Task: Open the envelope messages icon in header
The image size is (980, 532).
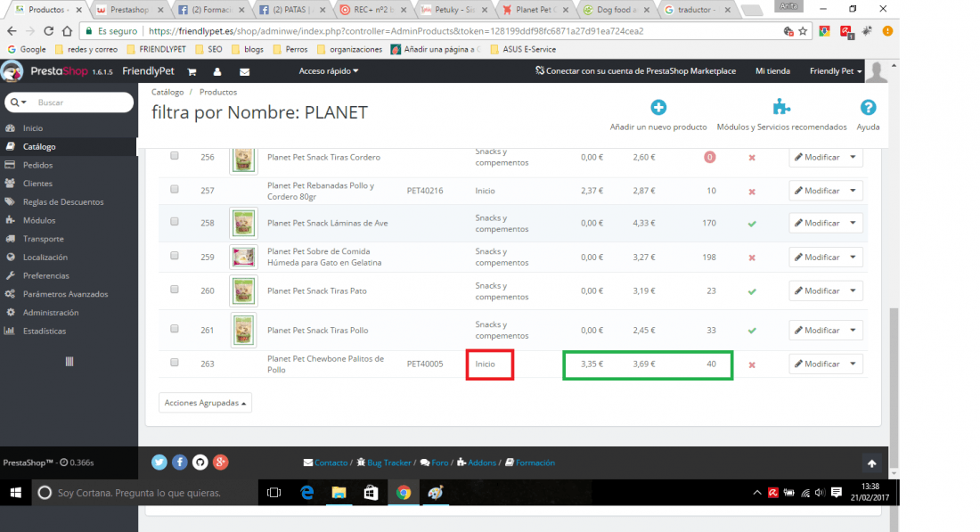Action: pos(244,72)
